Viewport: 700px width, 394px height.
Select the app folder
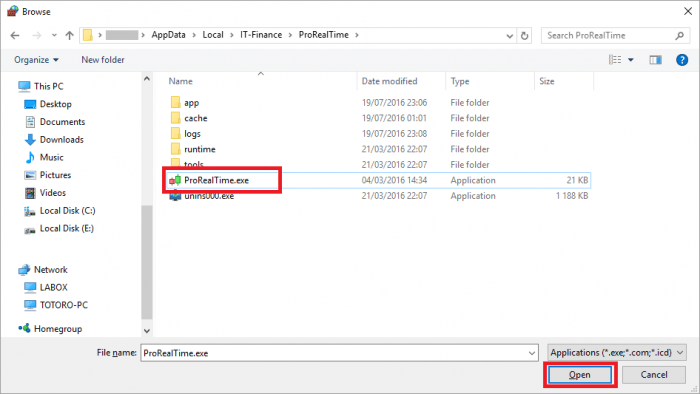[x=192, y=103]
